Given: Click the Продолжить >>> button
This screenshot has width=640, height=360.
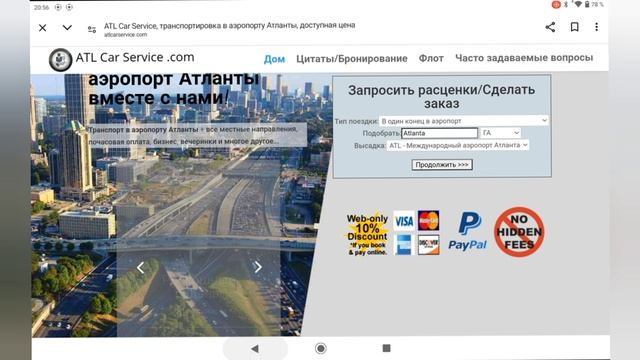Looking at the screenshot, I should coord(442,164).
